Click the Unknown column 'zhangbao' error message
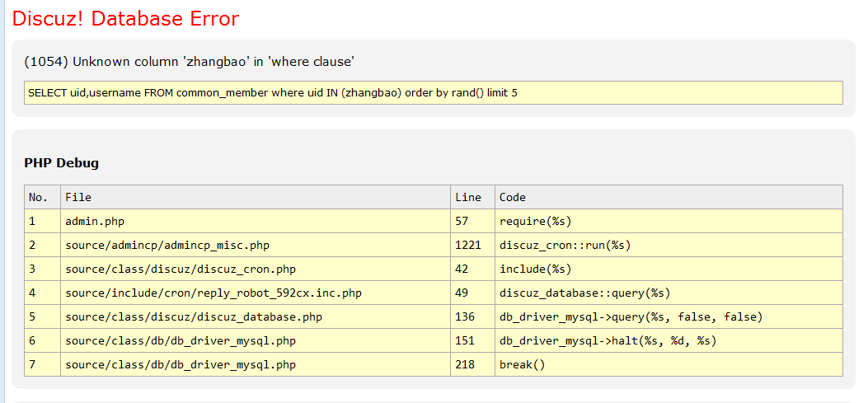Viewport: 868px width, 403px height. pos(190,61)
